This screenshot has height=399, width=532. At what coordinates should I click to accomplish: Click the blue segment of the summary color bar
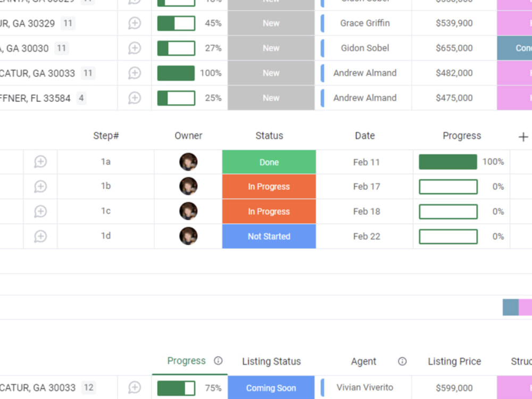pos(510,307)
